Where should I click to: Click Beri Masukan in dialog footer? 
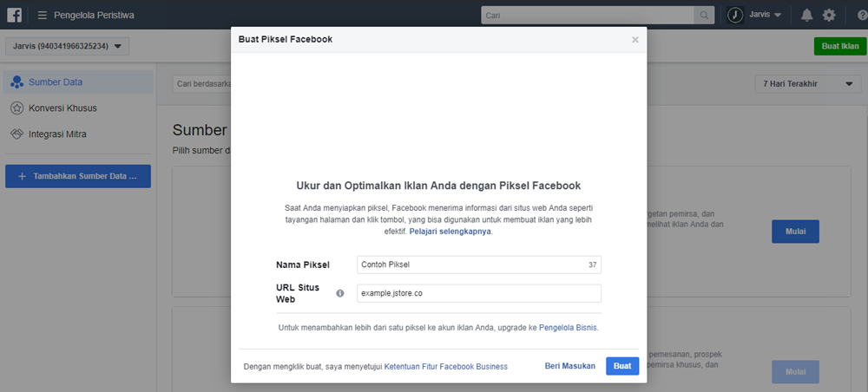[570, 366]
